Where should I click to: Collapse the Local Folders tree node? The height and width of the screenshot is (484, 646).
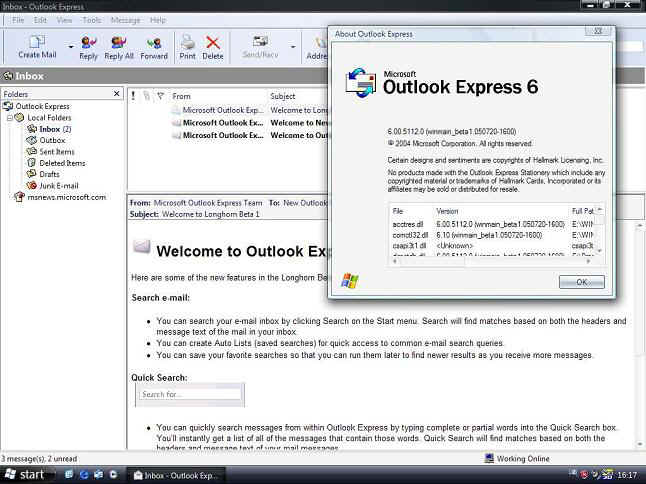click(9, 117)
